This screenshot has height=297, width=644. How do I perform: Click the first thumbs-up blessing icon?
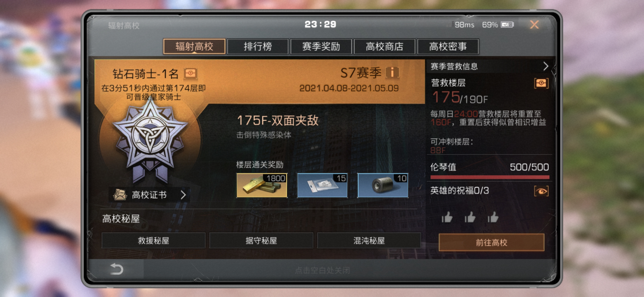(x=447, y=217)
